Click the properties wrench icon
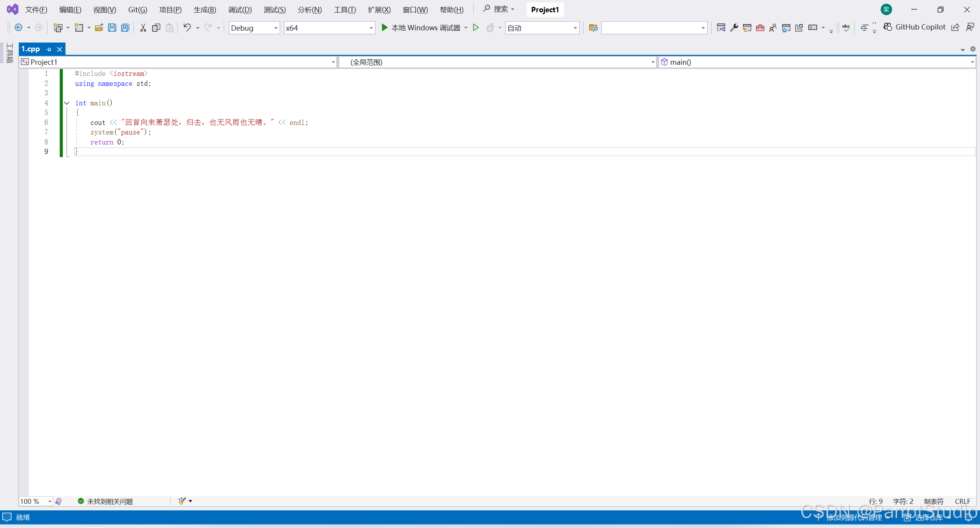980x528 pixels. 734,28
